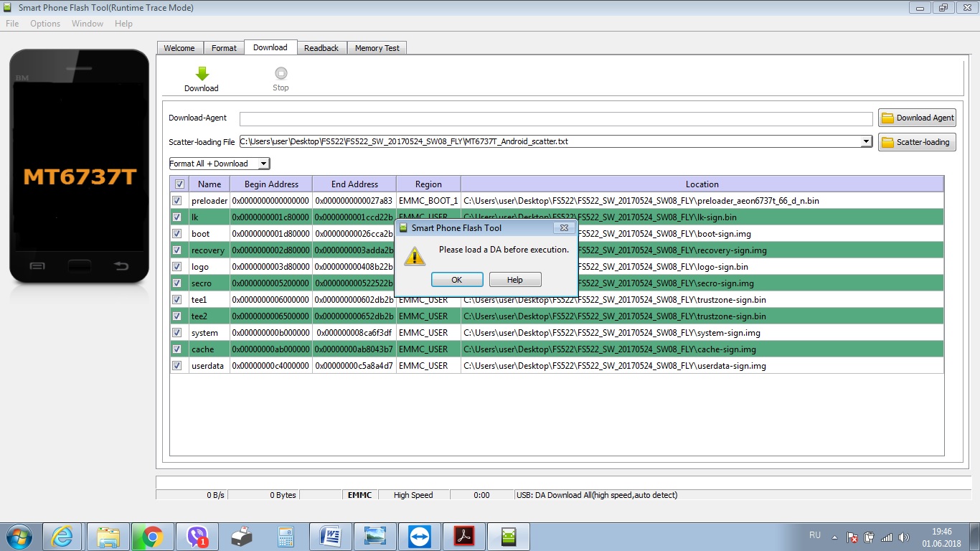980x551 pixels.
Task: Toggle the userdata partition checkbox
Action: 177,366
